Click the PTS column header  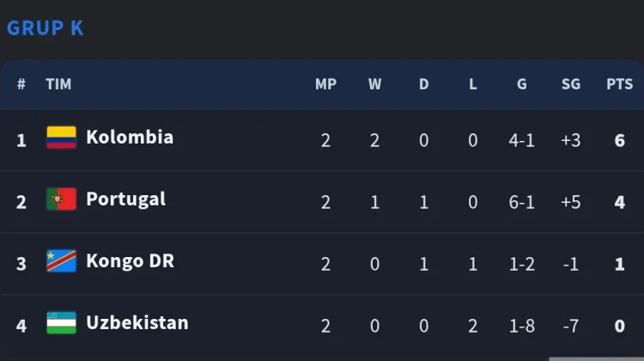tap(619, 84)
